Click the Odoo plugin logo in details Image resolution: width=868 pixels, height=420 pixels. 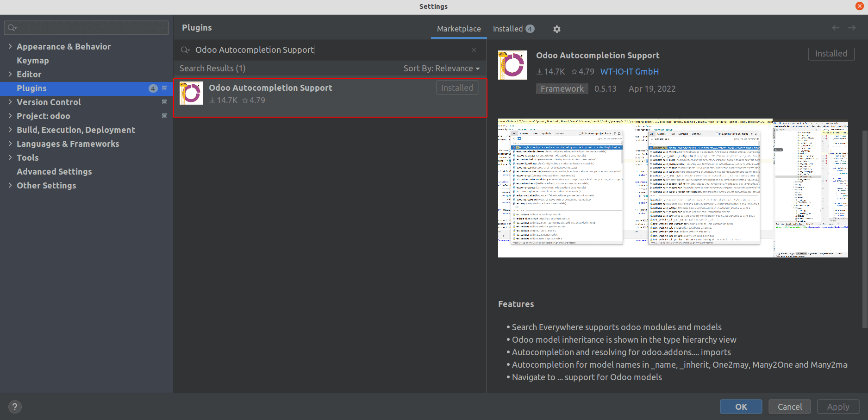[512, 65]
